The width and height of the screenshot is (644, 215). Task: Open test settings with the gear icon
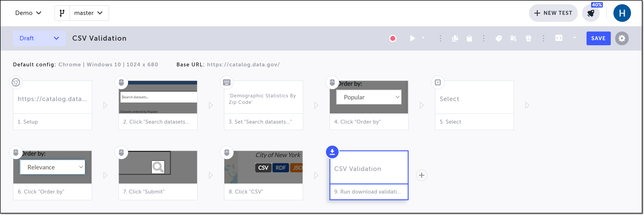point(622,38)
